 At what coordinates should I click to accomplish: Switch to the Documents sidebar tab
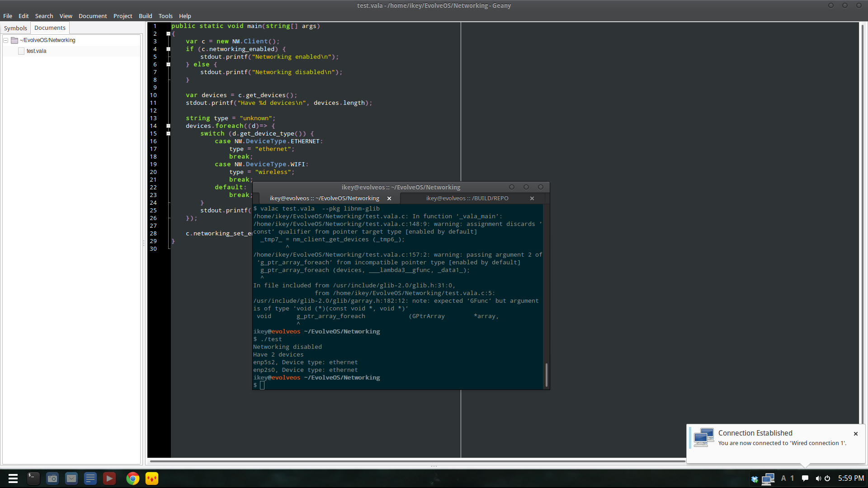pos(50,28)
